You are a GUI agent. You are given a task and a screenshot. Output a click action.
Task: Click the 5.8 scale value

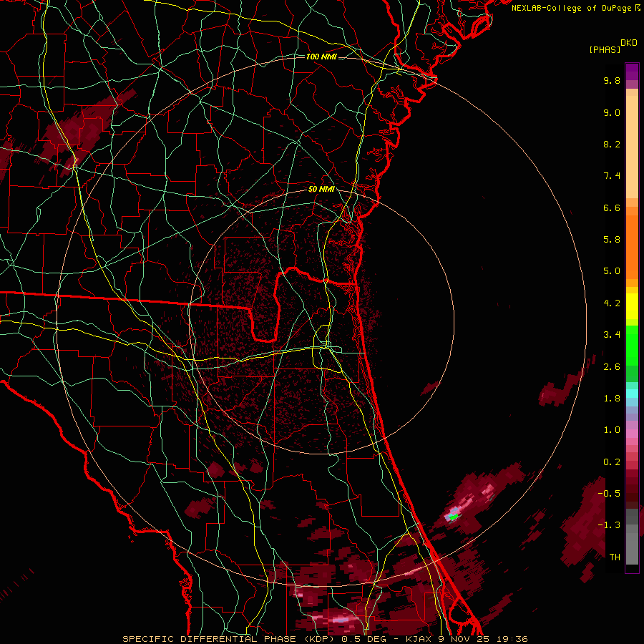click(612, 240)
